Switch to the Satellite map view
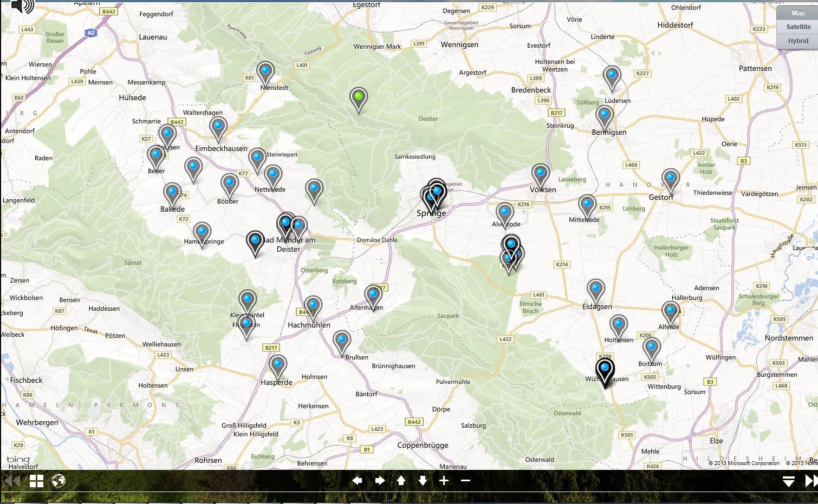The height and width of the screenshot is (504, 818). pyautogui.click(x=798, y=27)
